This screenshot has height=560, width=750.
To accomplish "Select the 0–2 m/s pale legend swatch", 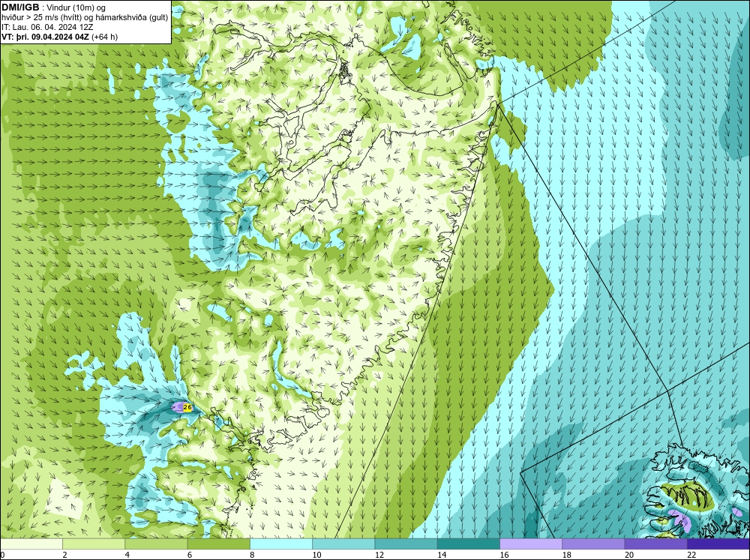I will (x=31, y=544).
